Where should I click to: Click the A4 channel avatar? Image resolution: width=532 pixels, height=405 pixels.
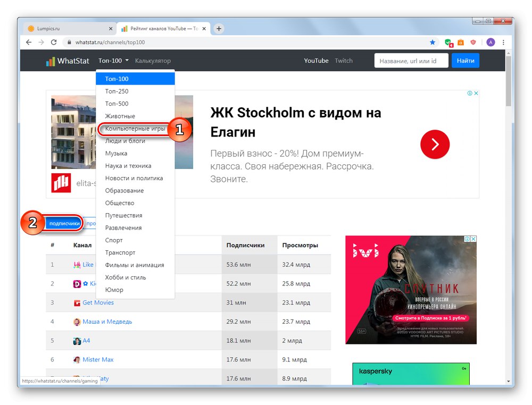click(x=77, y=341)
